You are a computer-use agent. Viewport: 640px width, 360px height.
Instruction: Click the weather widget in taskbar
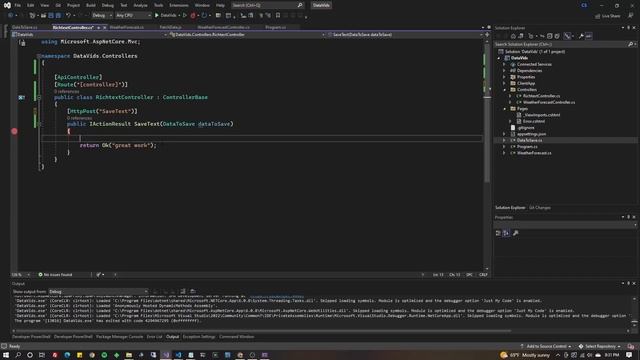(x=525, y=355)
